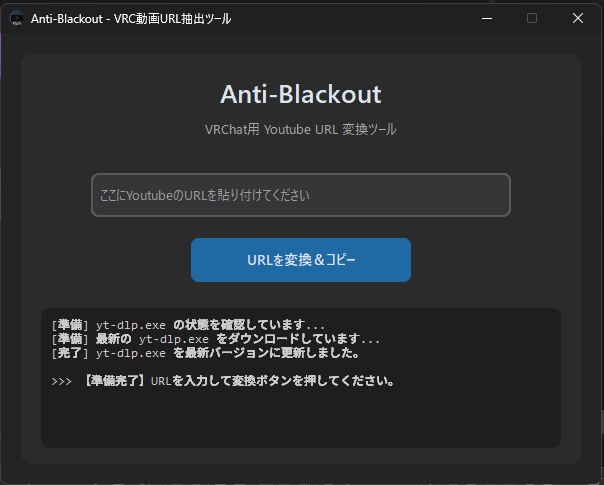Click the maximize window button
Viewport: 604px width, 485px height.
tap(532, 18)
